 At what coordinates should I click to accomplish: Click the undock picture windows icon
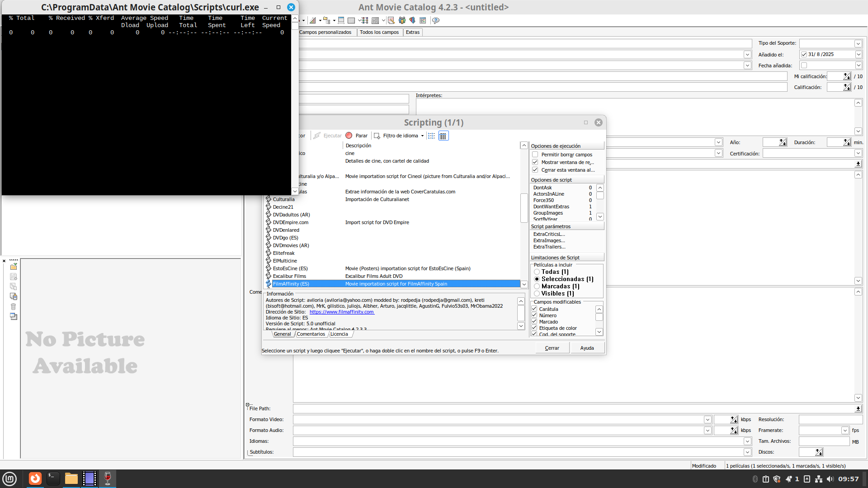[14, 316]
